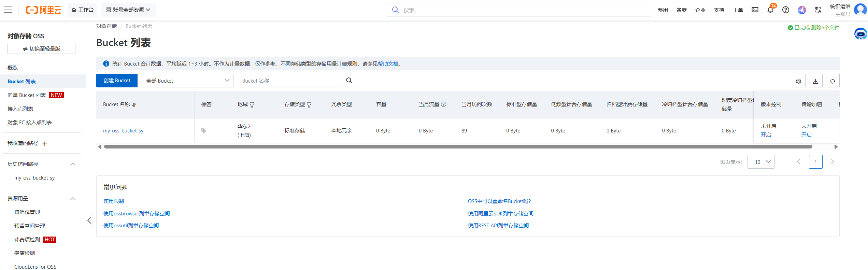Open the 全部 Bucket filter dropdown
This screenshot has width=868, height=270.
click(x=187, y=81)
